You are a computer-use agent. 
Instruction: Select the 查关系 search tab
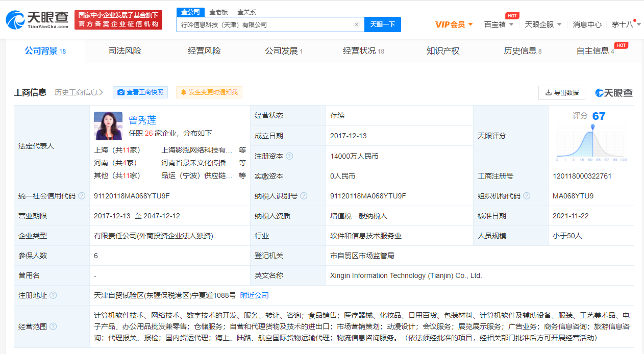coord(246,12)
